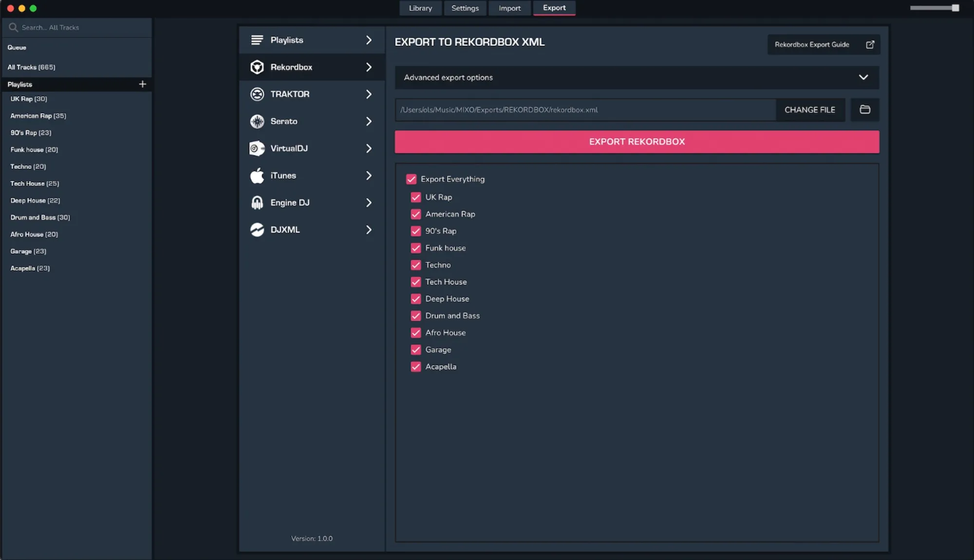Image resolution: width=974 pixels, height=560 pixels.
Task: Click the Serato logo icon
Action: tap(257, 121)
